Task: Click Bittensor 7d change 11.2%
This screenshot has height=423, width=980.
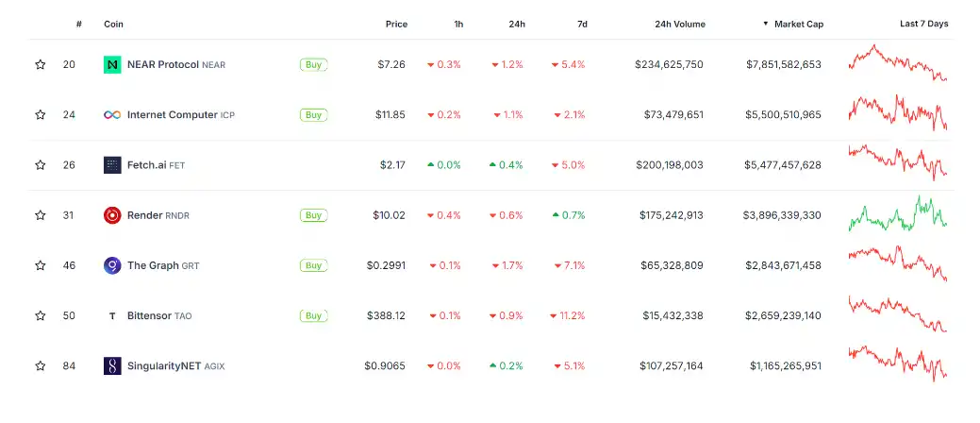Action: (x=568, y=315)
